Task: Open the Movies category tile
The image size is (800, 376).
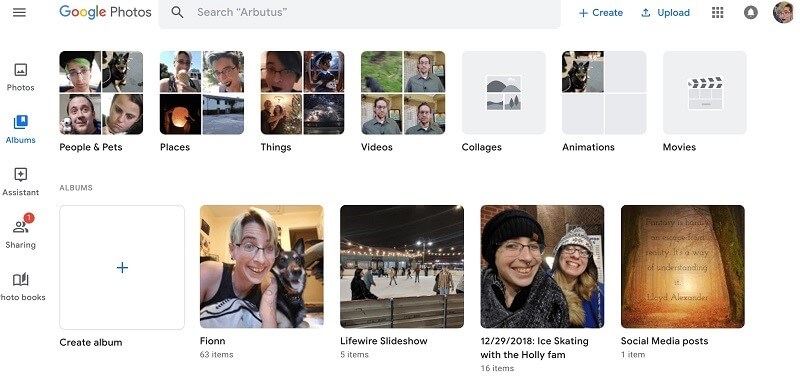Action: click(705, 92)
